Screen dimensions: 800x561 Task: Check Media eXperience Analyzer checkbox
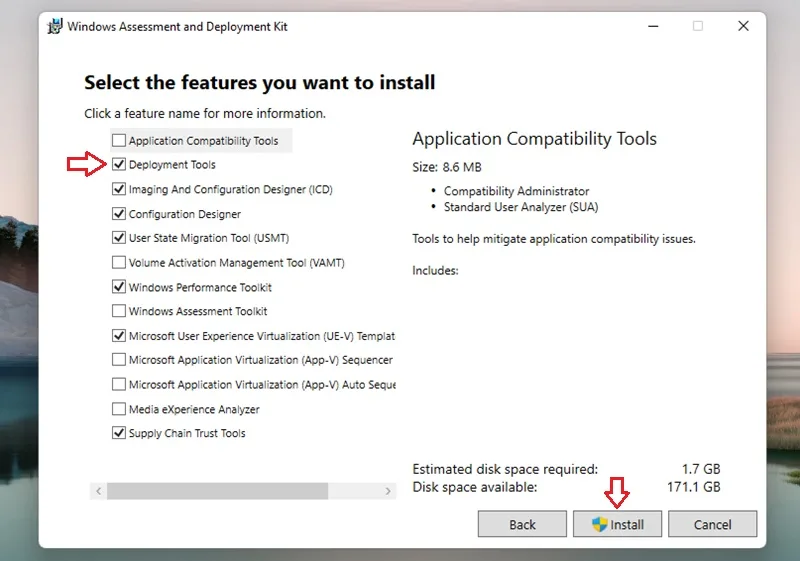[x=119, y=409]
